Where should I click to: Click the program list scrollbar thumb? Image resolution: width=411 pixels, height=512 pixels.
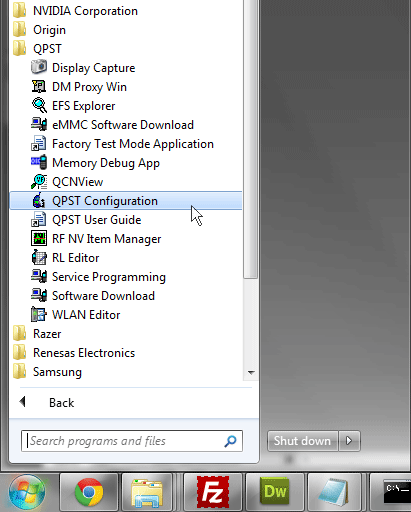[251, 138]
